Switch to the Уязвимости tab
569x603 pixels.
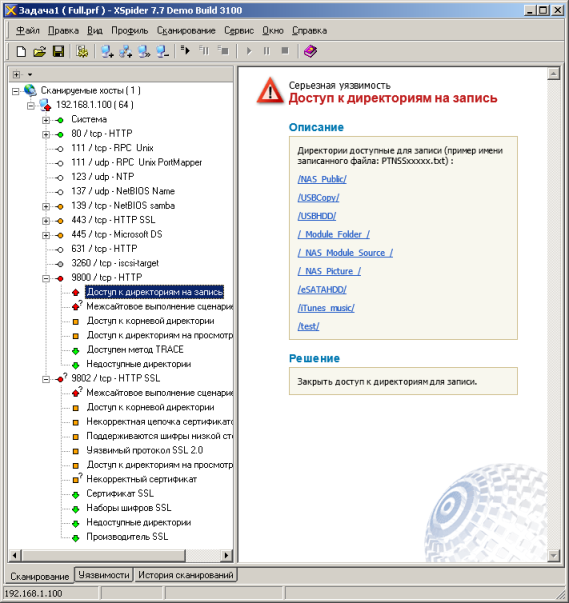pyautogui.click(x=103, y=575)
